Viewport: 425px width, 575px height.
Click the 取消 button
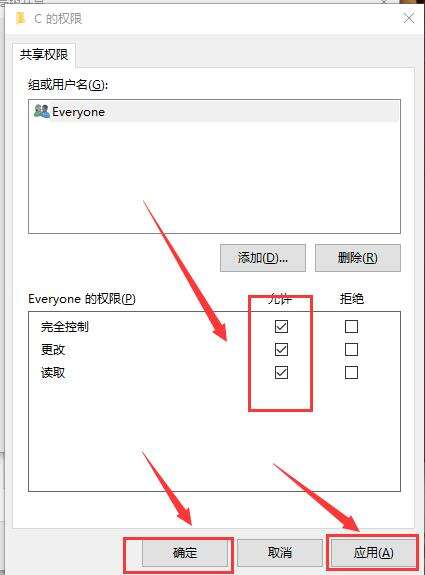(x=280, y=553)
